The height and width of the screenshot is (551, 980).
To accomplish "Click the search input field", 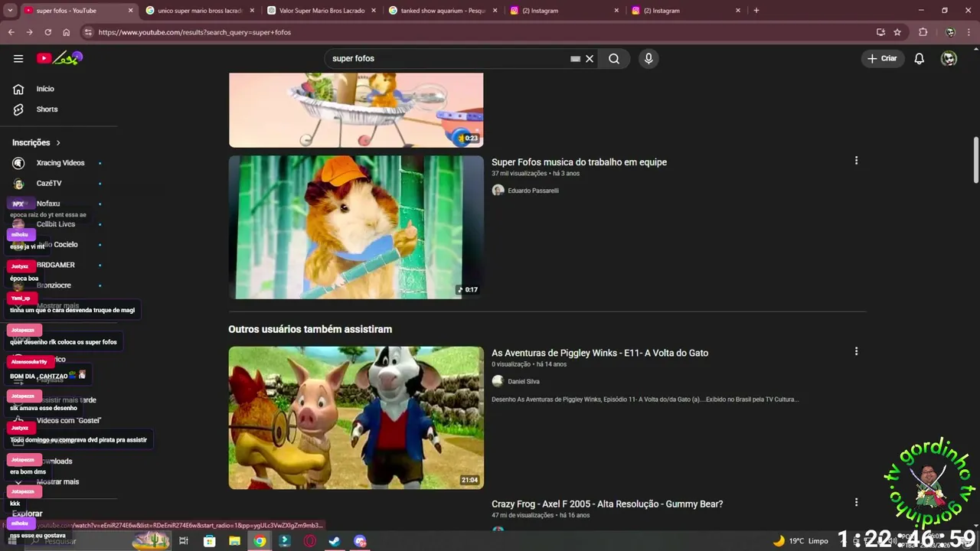I will (x=448, y=58).
